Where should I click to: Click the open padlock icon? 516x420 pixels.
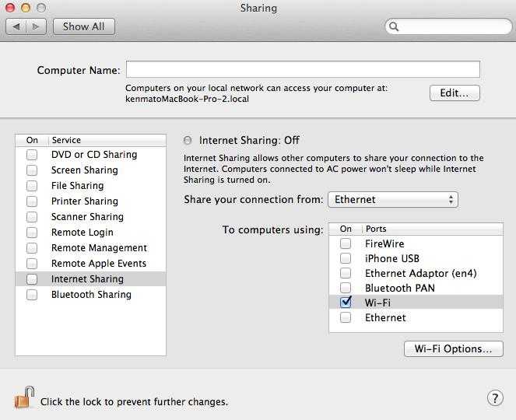(x=24, y=397)
